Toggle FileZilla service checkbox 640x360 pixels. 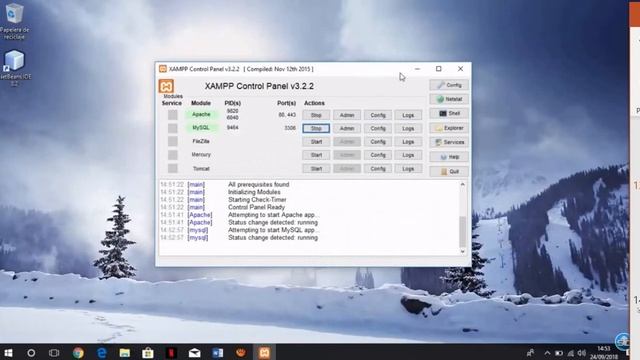tap(173, 141)
